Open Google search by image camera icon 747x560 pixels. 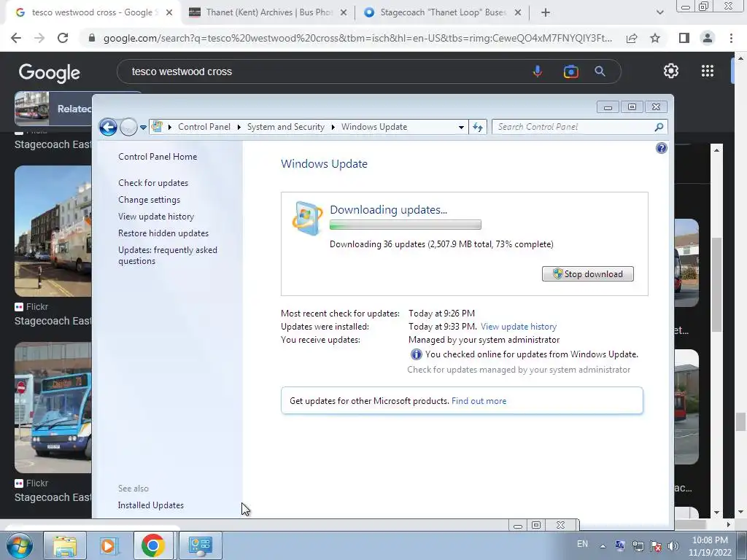tap(570, 71)
